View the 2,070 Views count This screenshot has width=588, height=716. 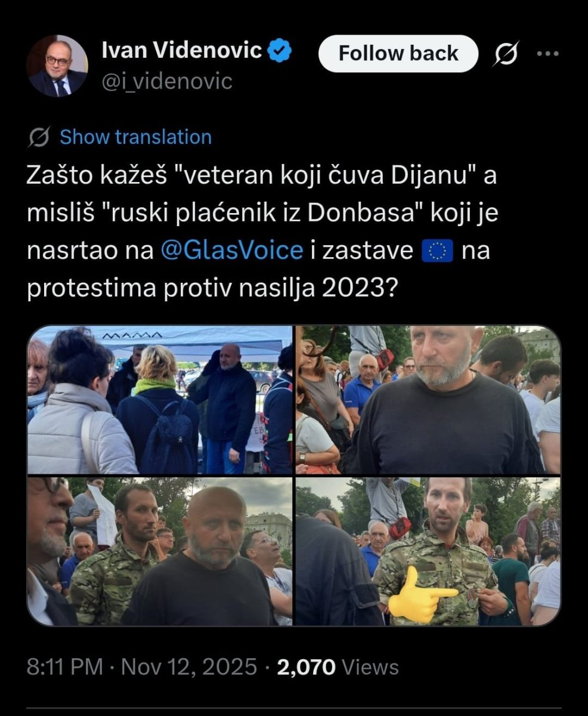tap(338, 666)
